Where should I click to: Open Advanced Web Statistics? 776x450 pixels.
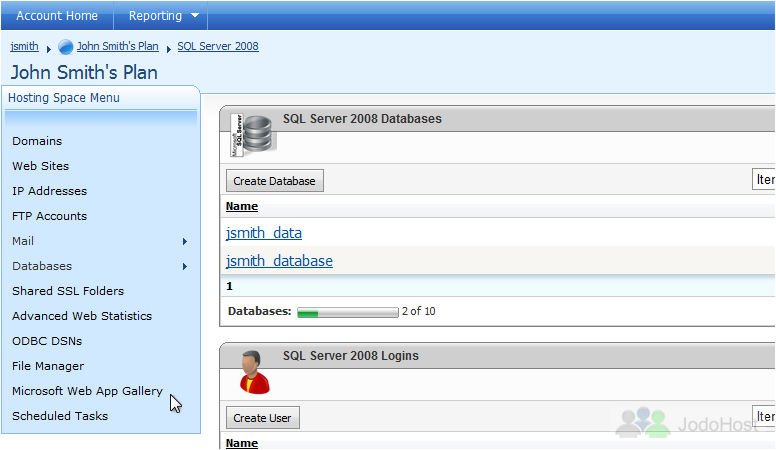coord(82,316)
